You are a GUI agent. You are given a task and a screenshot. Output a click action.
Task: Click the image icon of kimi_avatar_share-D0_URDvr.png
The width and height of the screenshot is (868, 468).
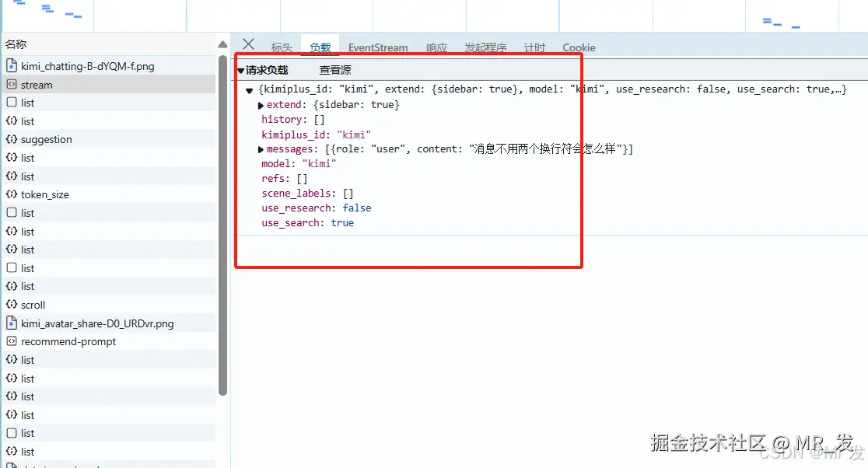pyautogui.click(x=12, y=323)
